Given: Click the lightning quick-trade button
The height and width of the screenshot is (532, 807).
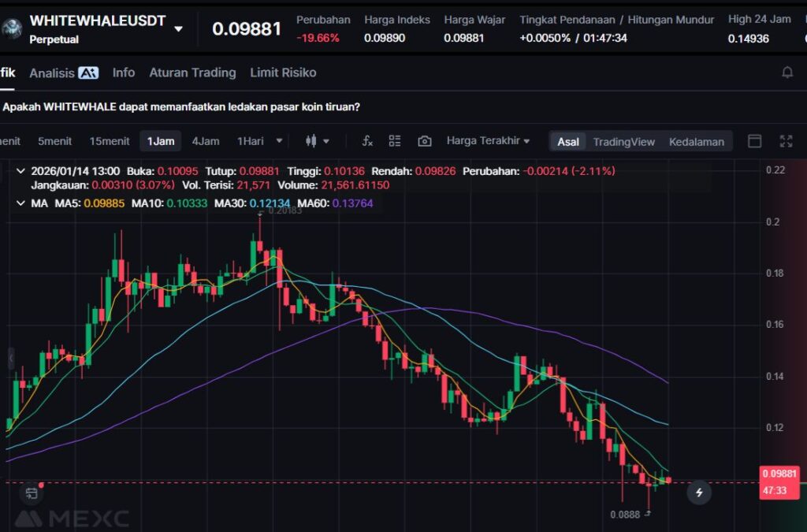Looking at the screenshot, I should point(698,493).
